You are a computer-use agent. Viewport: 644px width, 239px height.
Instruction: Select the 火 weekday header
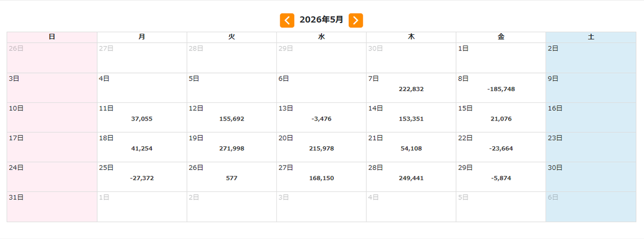[x=232, y=37]
